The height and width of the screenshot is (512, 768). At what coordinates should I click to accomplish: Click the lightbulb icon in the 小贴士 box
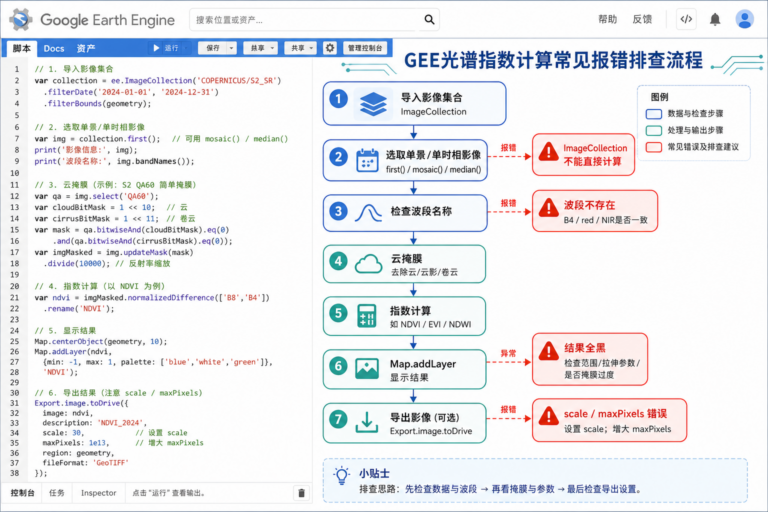click(341, 475)
